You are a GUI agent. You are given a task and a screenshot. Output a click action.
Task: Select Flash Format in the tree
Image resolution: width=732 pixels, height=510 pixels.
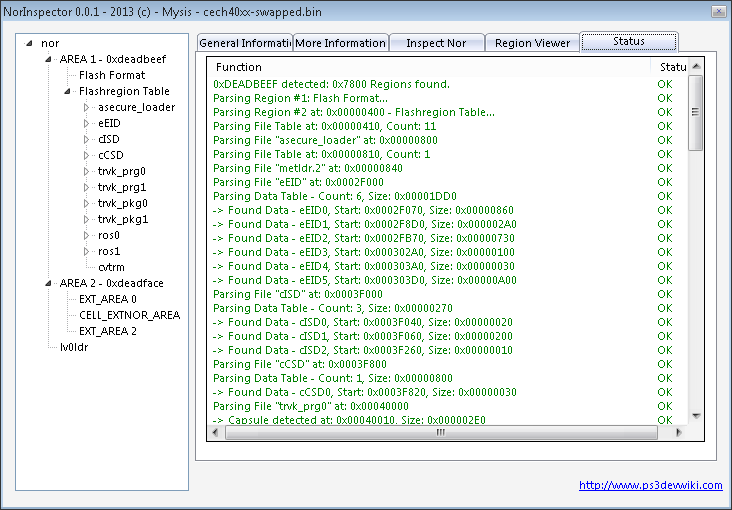point(112,75)
